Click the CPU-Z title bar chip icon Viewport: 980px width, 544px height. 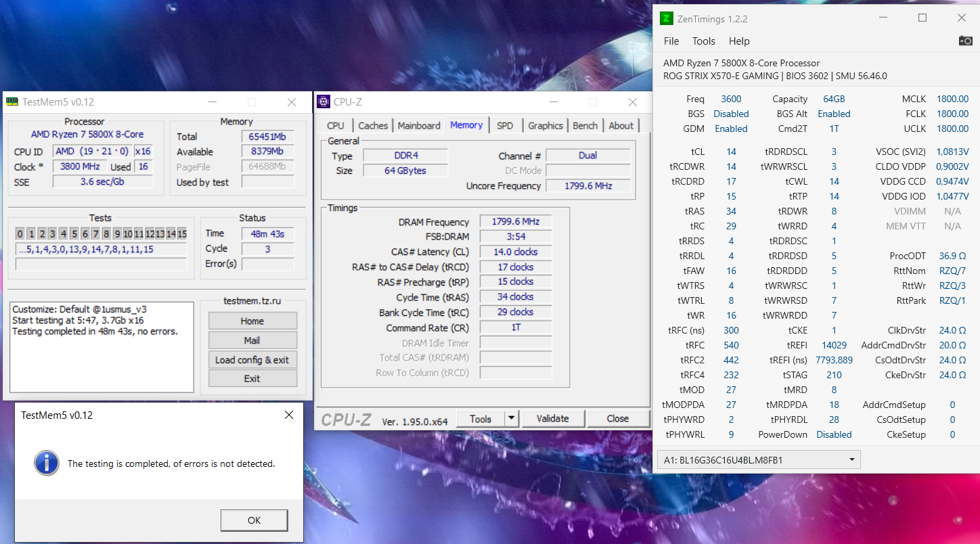click(x=324, y=102)
